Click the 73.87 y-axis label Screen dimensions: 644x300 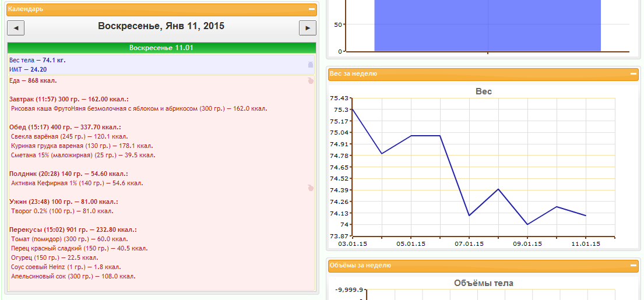tap(339, 236)
